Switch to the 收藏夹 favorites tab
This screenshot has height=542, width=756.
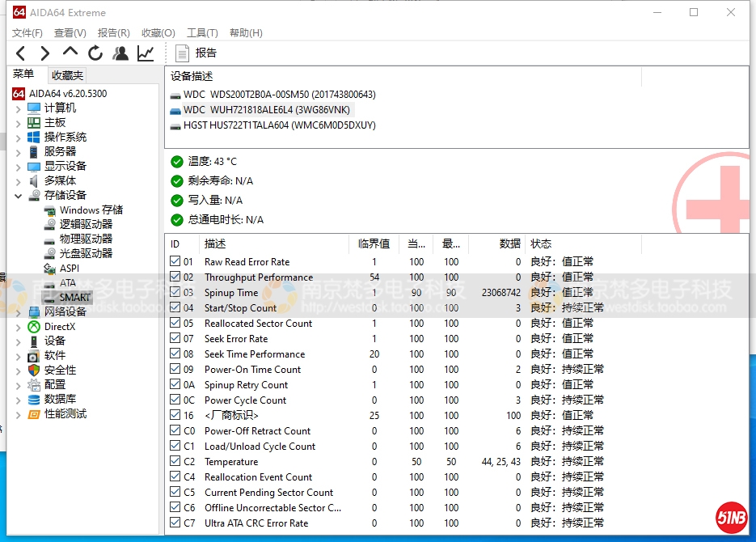click(x=67, y=75)
